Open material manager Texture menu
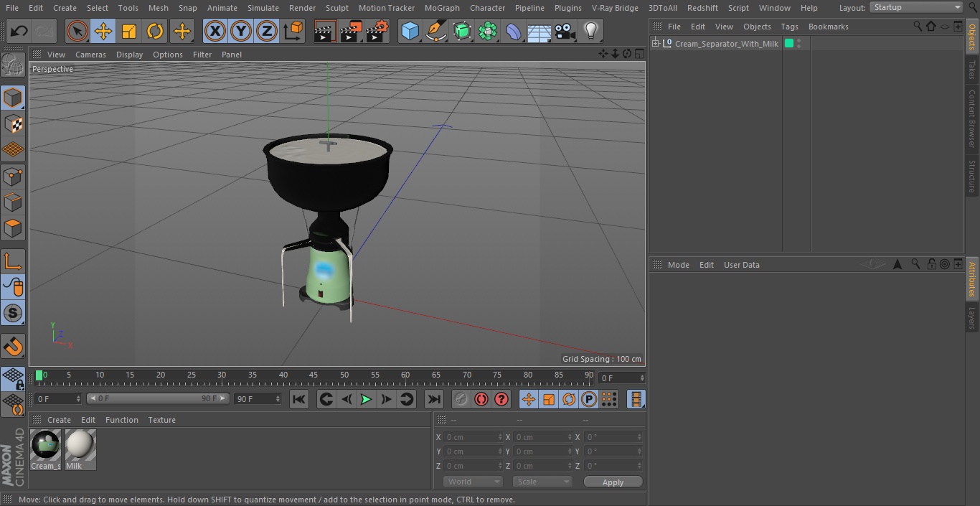The image size is (980, 506). [x=161, y=420]
